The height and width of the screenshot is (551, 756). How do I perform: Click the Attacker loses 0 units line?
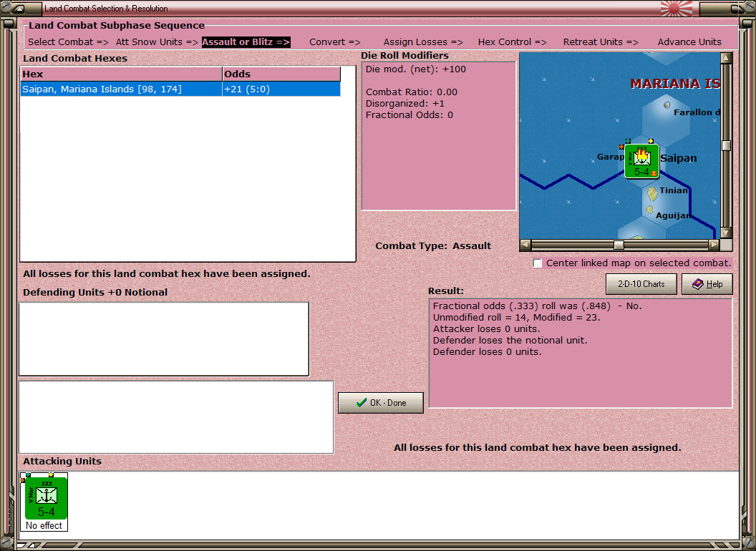(487, 328)
